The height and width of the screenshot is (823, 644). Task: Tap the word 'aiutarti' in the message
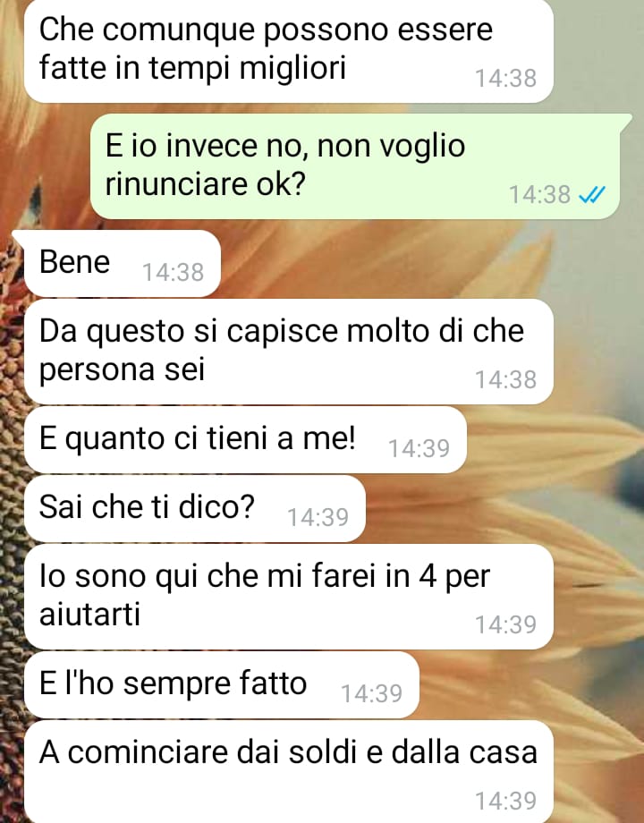click(x=89, y=614)
